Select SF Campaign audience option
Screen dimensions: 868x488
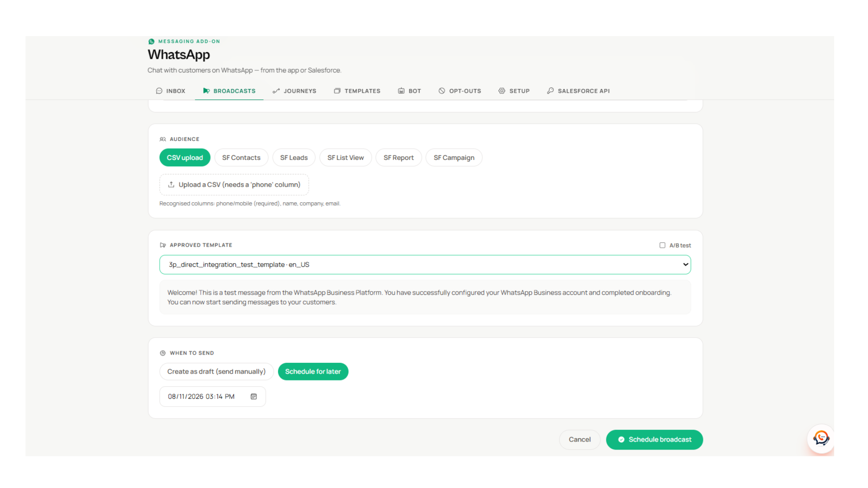point(454,158)
